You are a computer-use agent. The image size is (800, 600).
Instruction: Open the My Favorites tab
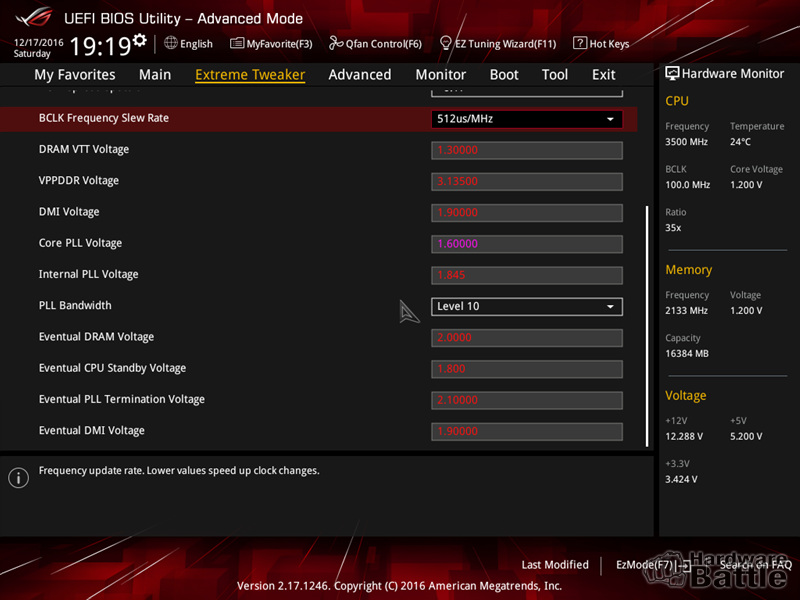click(x=75, y=74)
